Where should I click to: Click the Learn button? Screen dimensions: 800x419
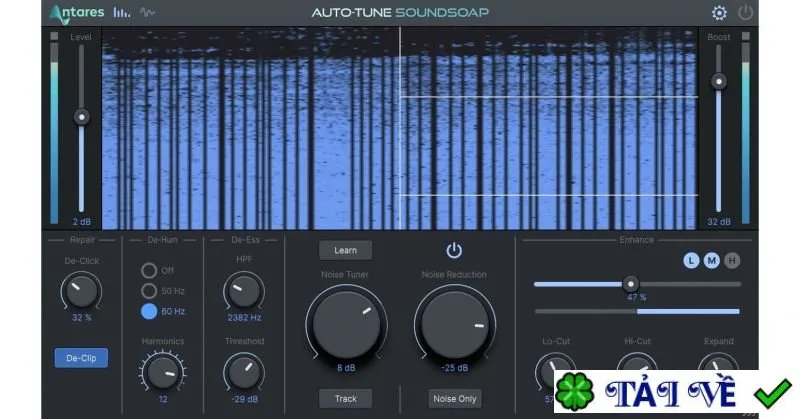click(x=345, y=251)
